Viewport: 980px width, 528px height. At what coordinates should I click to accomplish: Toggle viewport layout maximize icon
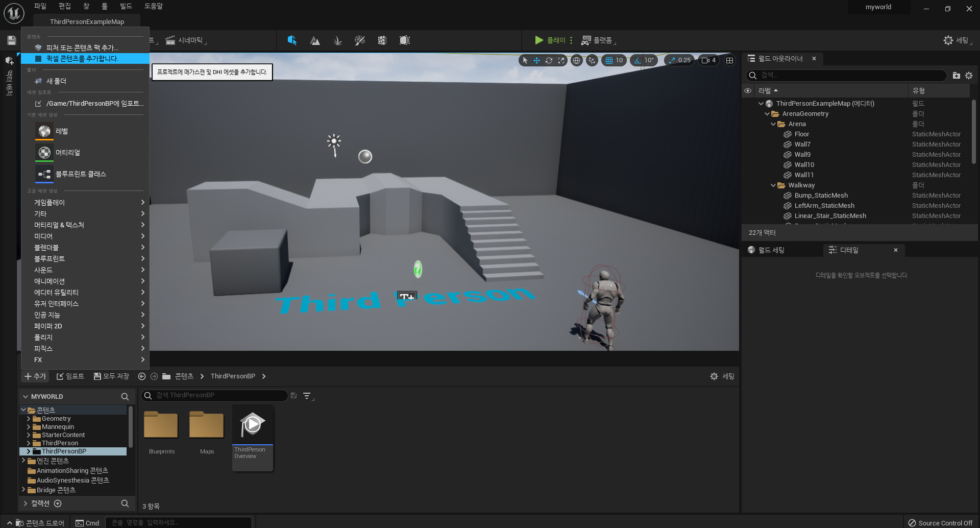[730, 60]
